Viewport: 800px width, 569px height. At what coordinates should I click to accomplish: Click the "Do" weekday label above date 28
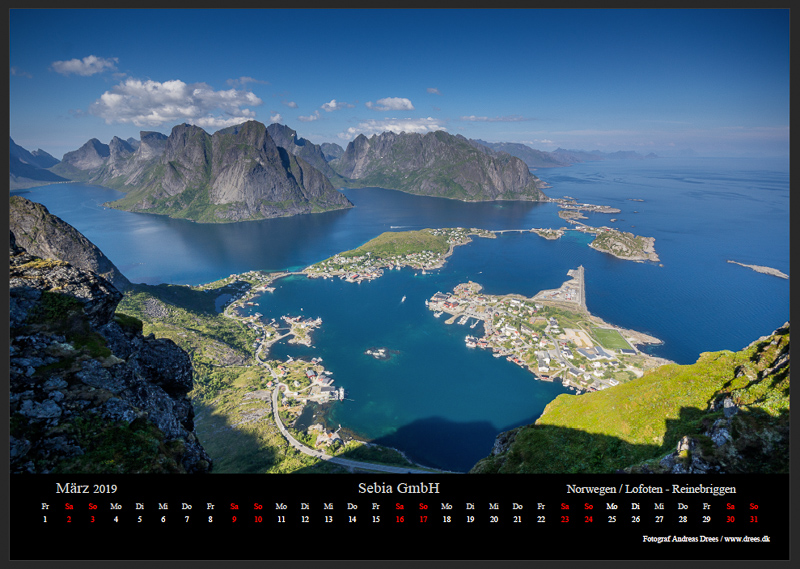683,506
